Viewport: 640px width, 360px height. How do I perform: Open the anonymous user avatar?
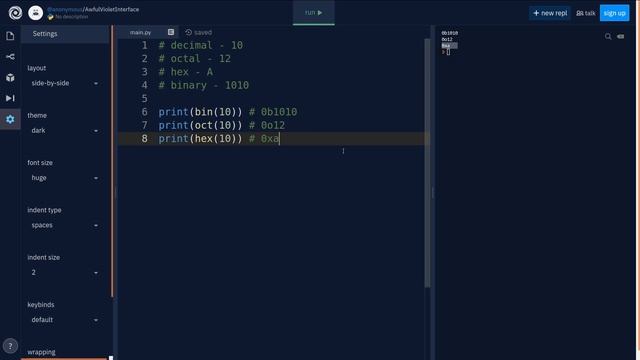coord(36,13)
